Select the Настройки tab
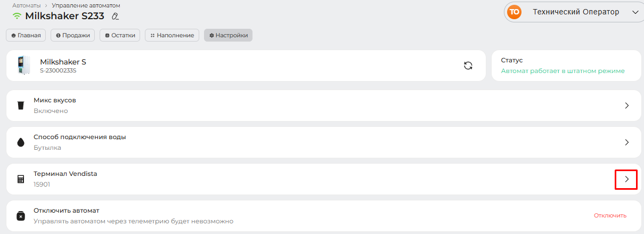This screenshot has width=644, height=234. pyautogui.click(x=228, y=35)
